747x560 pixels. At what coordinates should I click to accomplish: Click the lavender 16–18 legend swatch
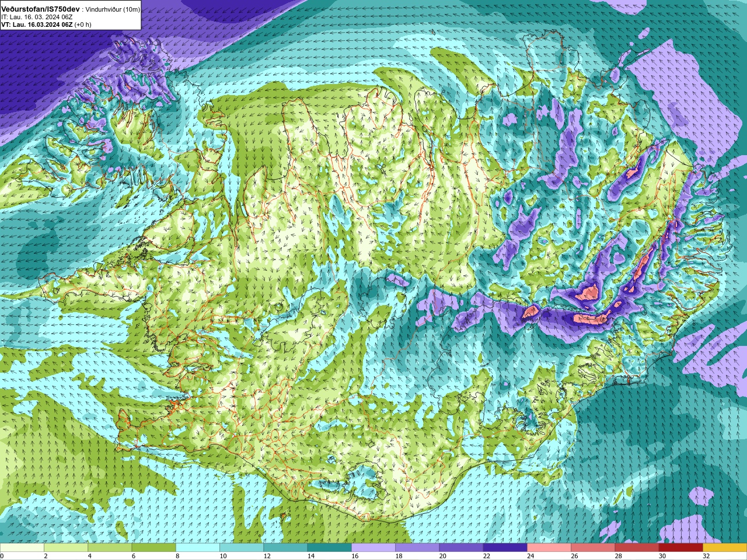pos(373,547)
